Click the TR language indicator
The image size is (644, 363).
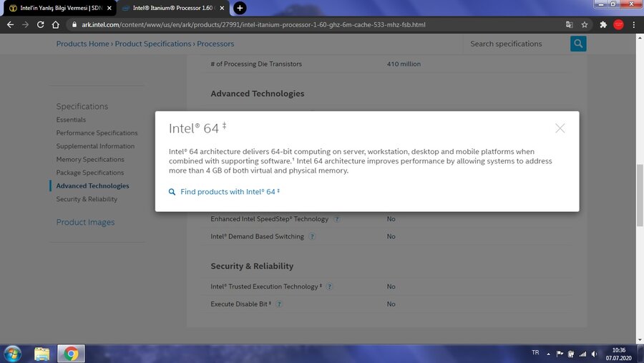(x=535, y=353)
